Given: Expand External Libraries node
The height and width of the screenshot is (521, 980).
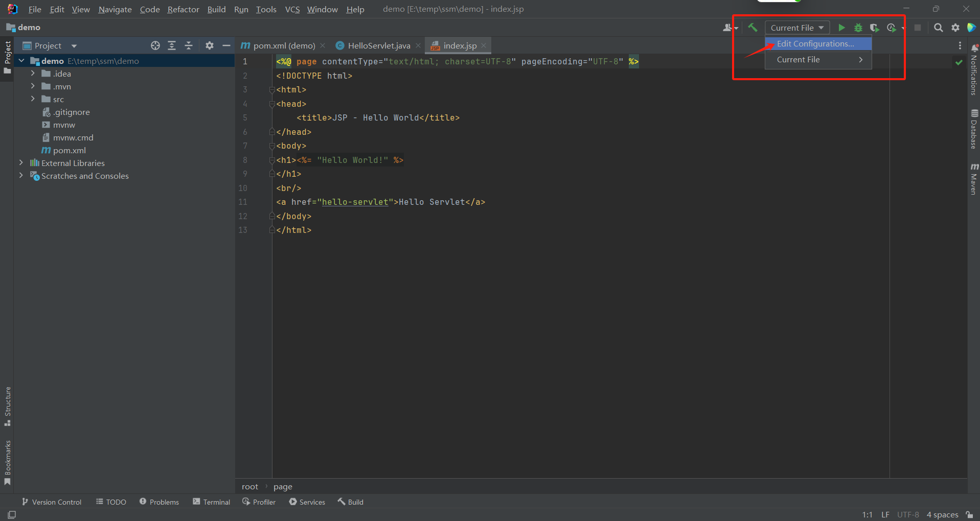Looking at the screenshot, I should click(x=21, y=163).
